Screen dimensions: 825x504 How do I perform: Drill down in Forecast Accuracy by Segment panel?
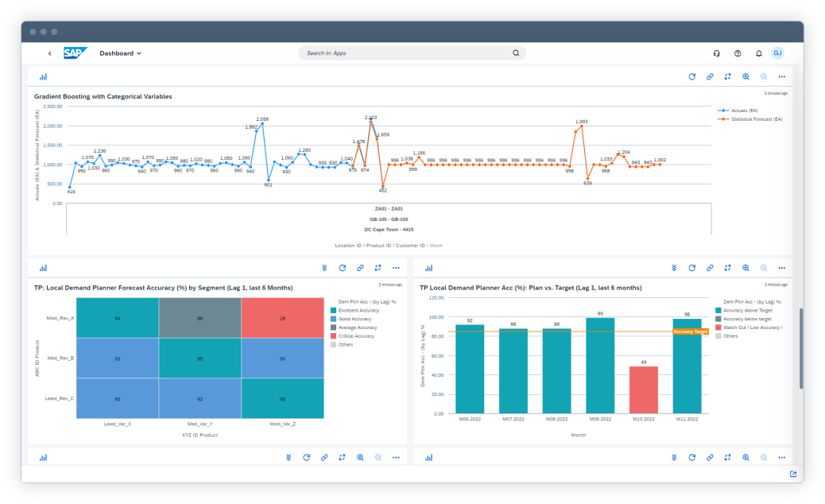pos(324,268)
